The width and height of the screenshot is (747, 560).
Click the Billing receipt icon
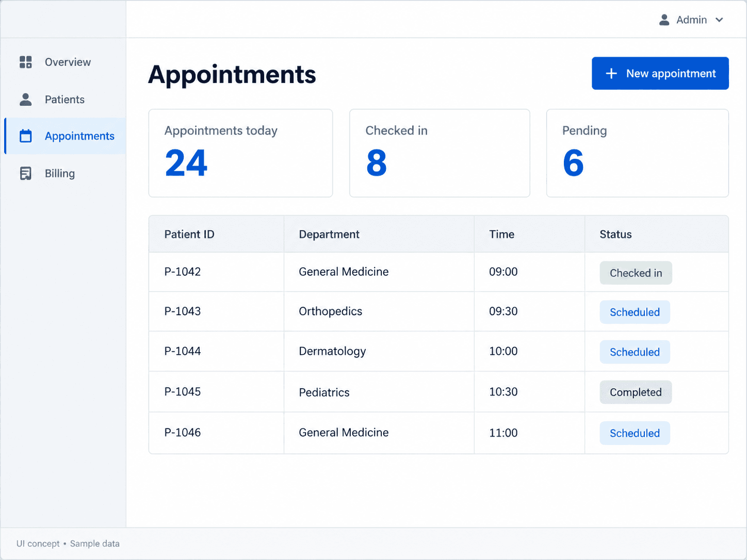pos(26,174)
